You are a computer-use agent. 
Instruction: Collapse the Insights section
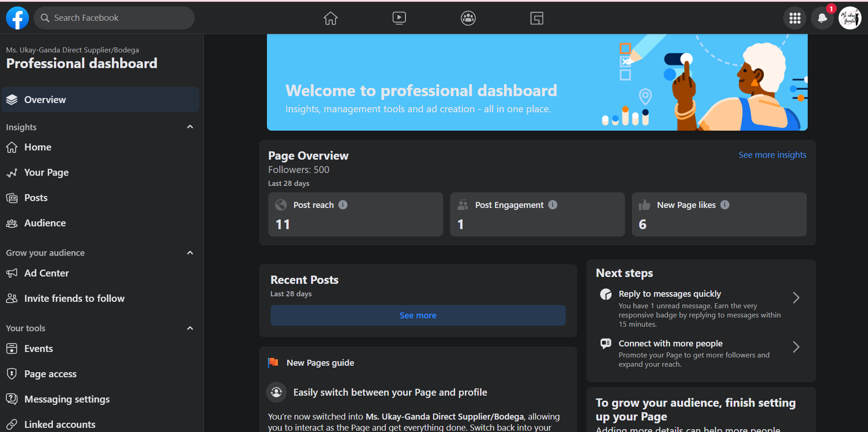(x=190, y=127)
